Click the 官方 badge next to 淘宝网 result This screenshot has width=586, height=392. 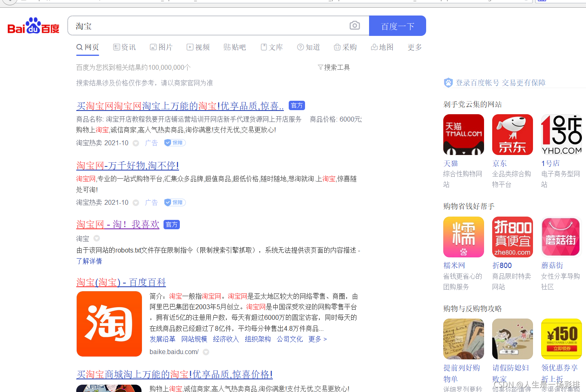click(171, 224)
